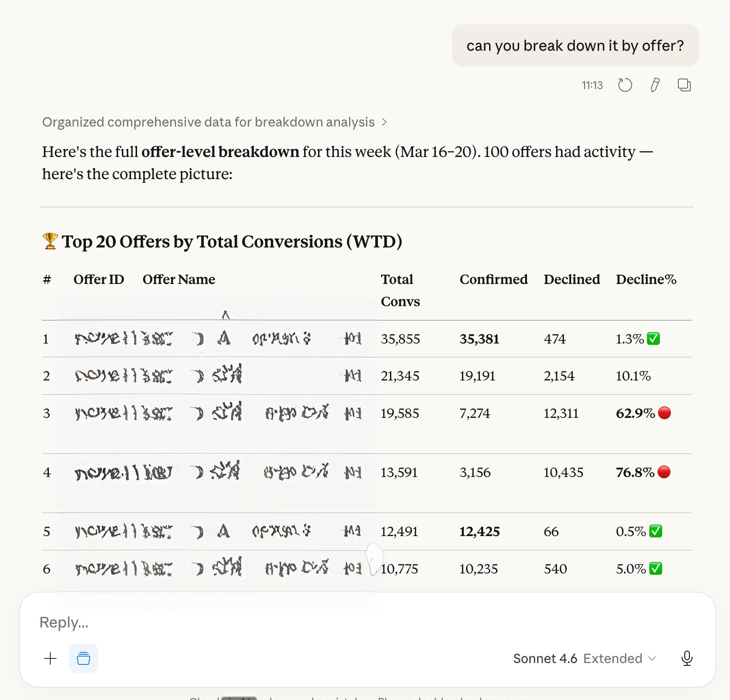Click the pencil edit icon beside the timestamp
730x700 pixels.
pos(655,85)
